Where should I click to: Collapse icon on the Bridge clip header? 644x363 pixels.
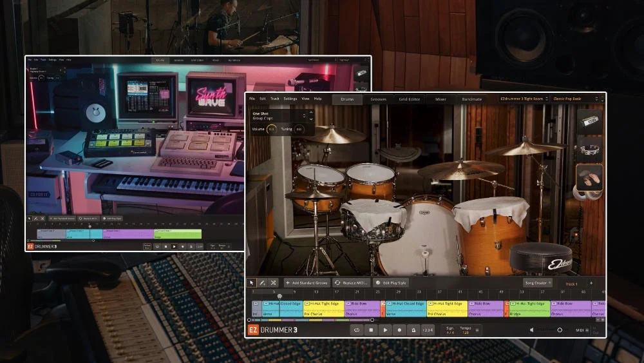[x=513, y=304]
